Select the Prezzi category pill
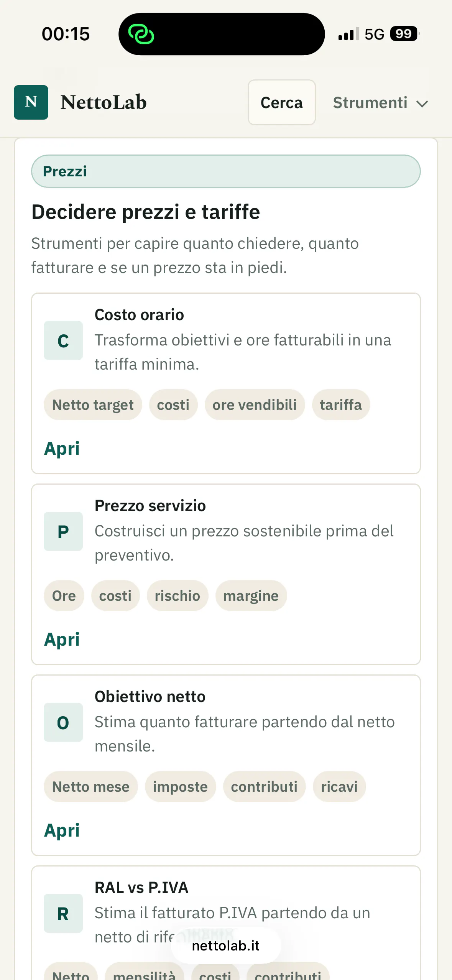Screen dimensions: 452x980 [226, 171]
